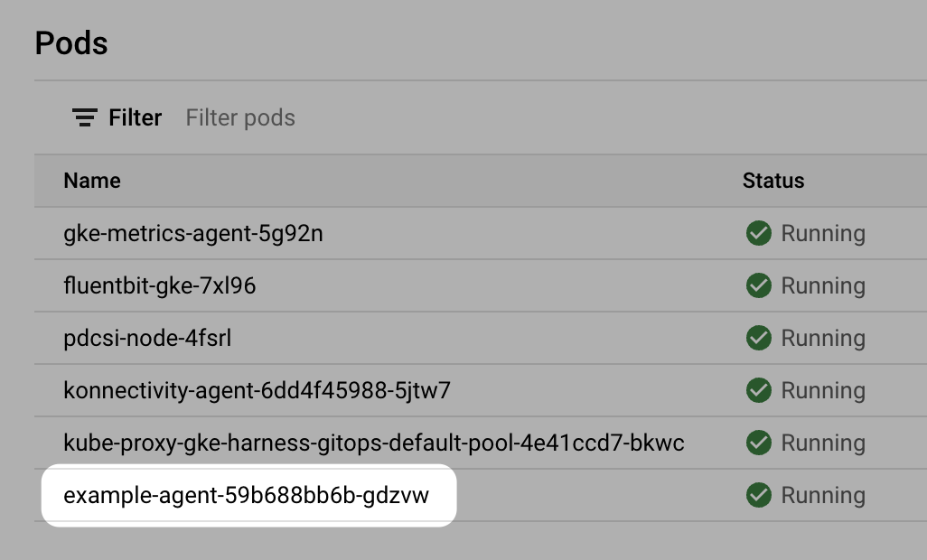
Task: Sort pods by the Status column
Action: 772,181
